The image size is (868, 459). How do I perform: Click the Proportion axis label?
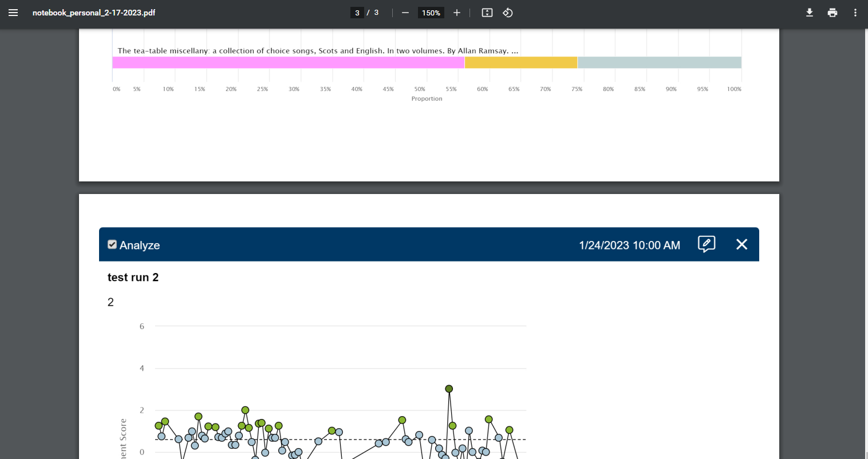(x=427, y=98)
